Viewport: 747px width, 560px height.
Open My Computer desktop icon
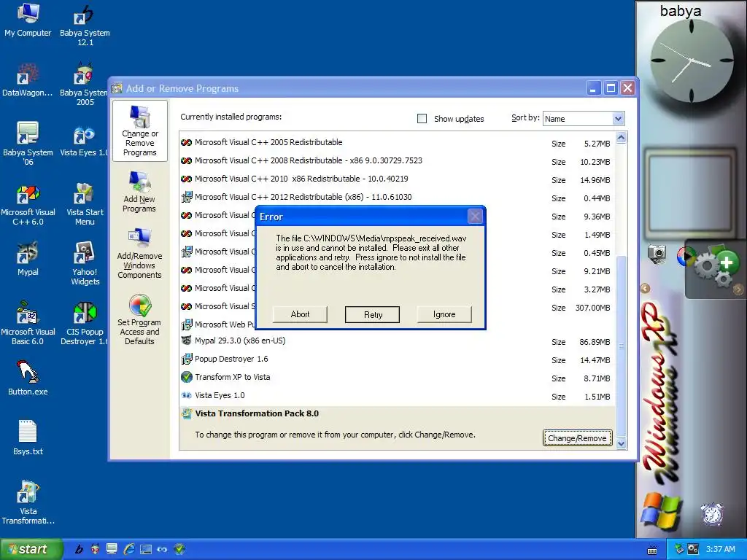tap(28, 20)
